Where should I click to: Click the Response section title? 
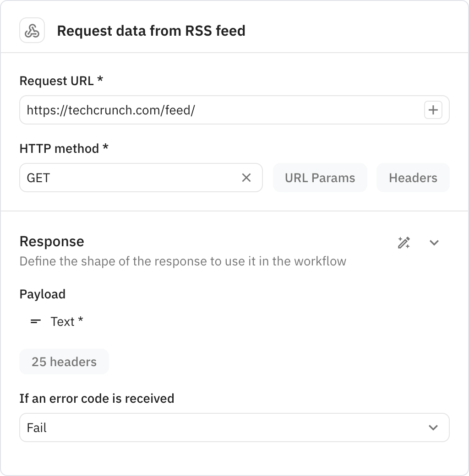coord(52,242)
